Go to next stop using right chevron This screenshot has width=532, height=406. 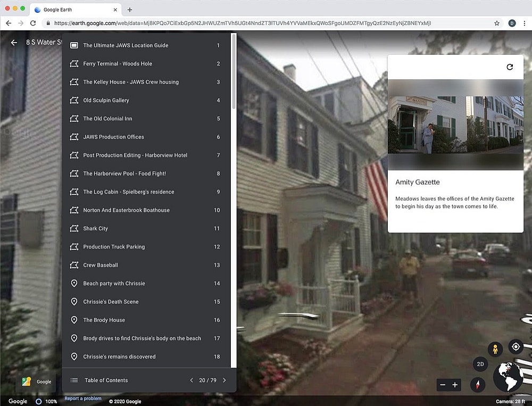point(224,380)
